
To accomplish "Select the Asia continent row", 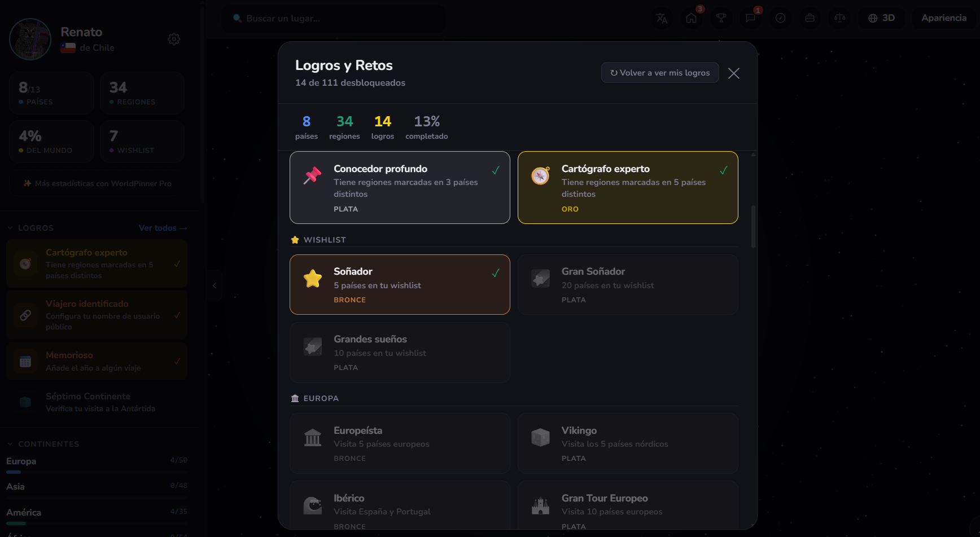I will click(x=97, y=490).
